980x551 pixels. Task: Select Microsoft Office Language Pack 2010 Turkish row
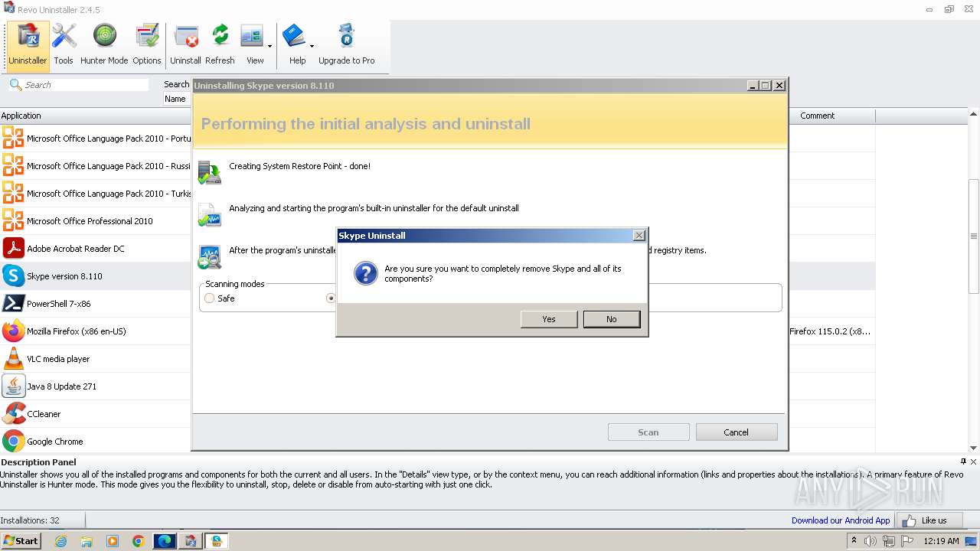96,194
